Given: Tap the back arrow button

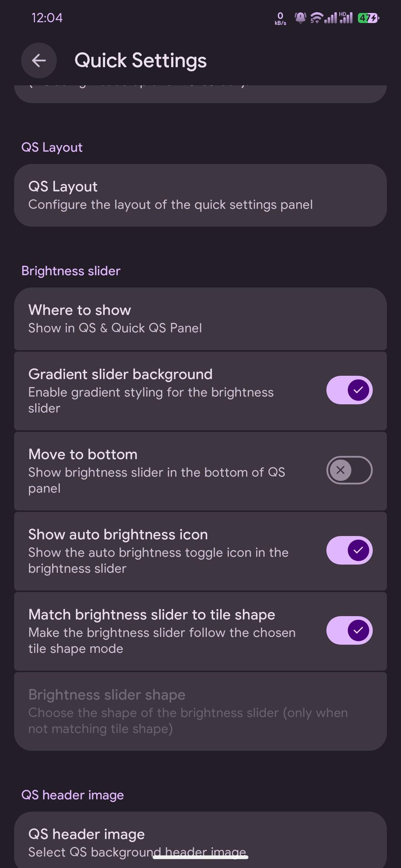Looking at the screenshot, I should [x=39, y=60].
